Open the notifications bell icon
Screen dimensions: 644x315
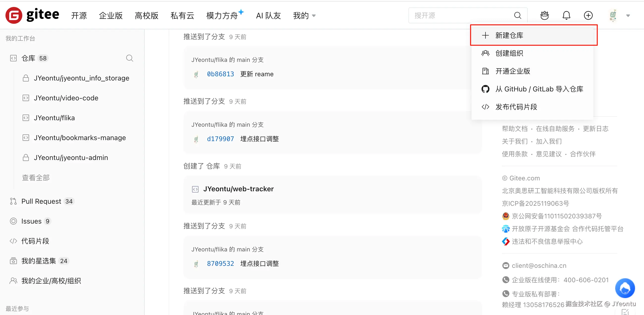click(x=566, y=15)
